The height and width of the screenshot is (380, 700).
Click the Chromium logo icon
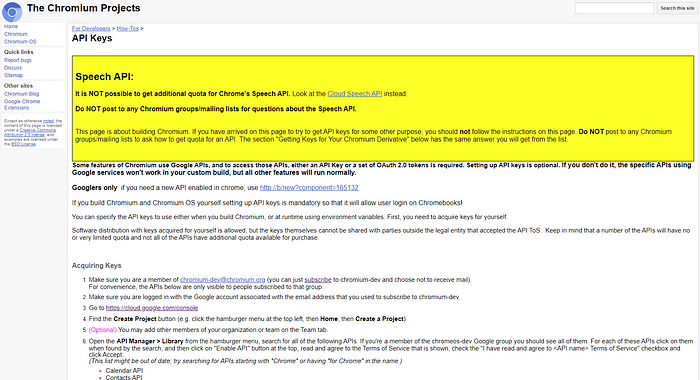click(12, 12)
